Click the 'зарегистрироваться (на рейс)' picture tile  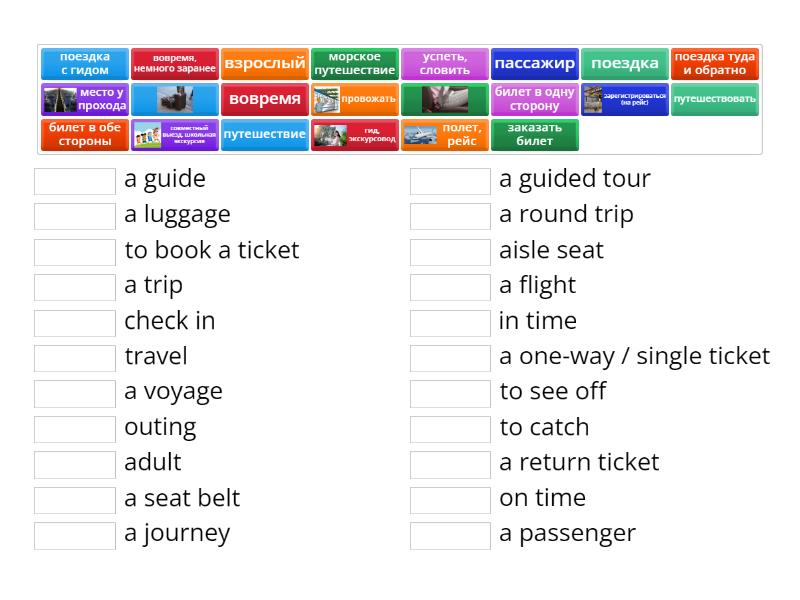pyautogui.click(x=625, y=99)
